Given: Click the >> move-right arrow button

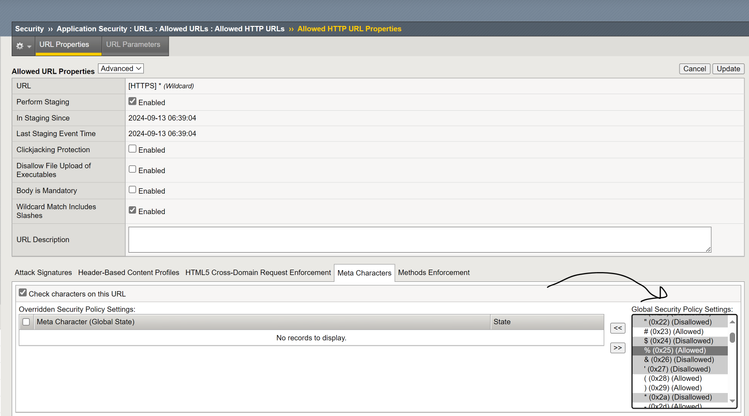Looking at the screenshot, I should click(618, 348).
